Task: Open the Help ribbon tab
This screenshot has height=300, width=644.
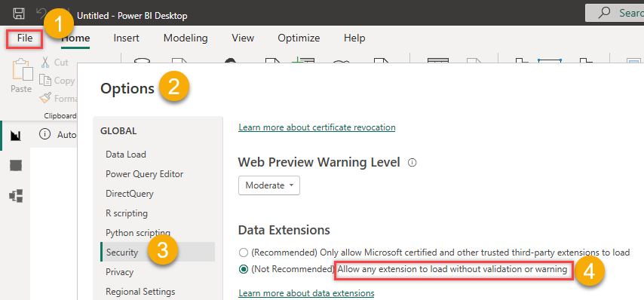Action: coord(354,38)
